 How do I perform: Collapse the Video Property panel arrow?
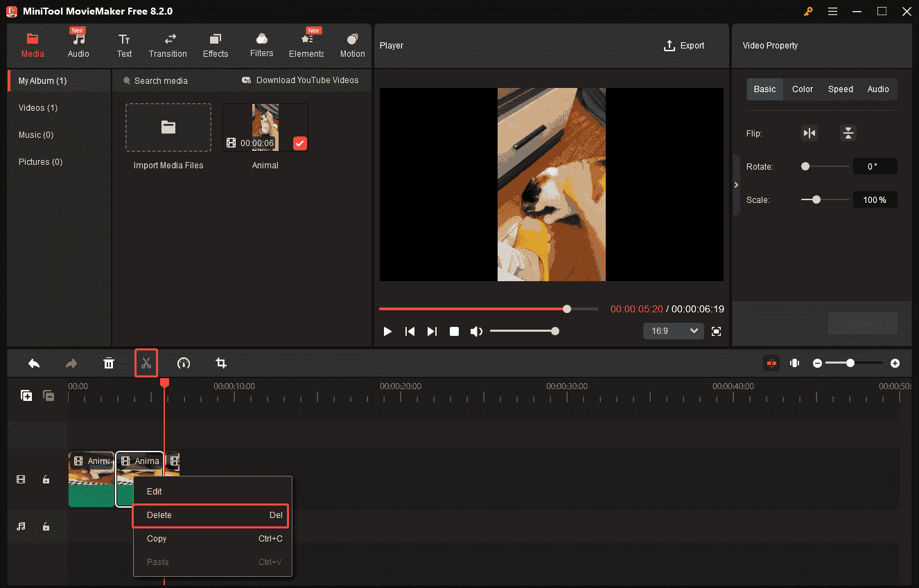coord(736,185)
